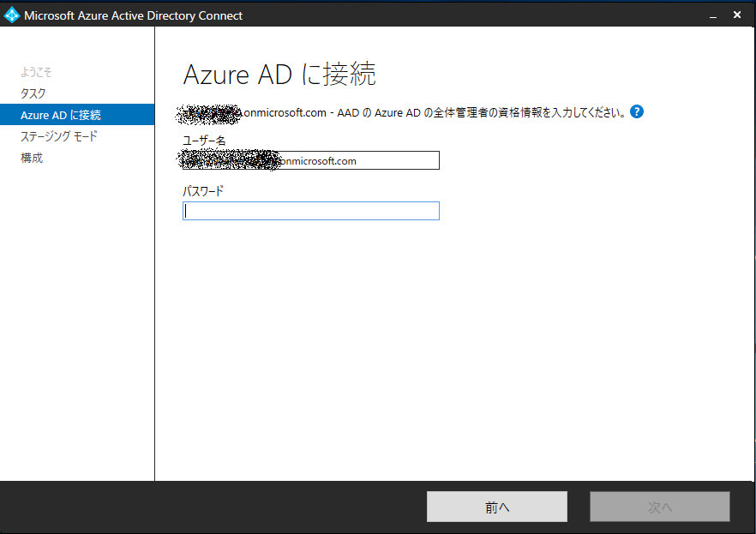Click the ユーザー名 label text
The image size is (756, 534).
203,141
